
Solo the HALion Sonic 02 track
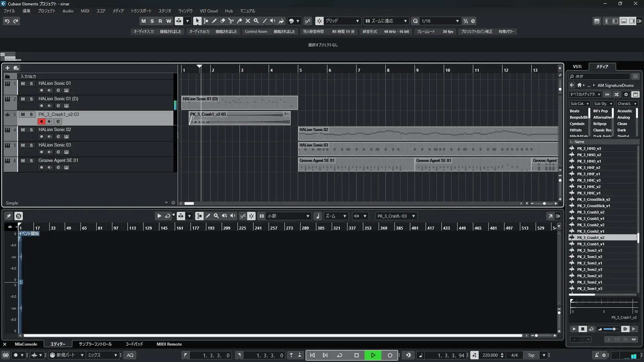coord(31,130)
